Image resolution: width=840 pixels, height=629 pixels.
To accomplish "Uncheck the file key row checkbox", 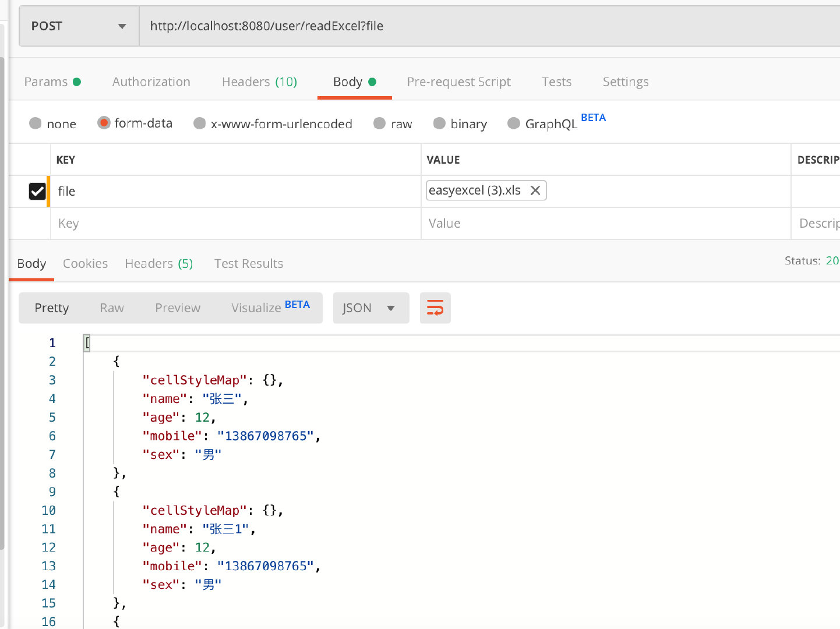I will click(37, 191).
